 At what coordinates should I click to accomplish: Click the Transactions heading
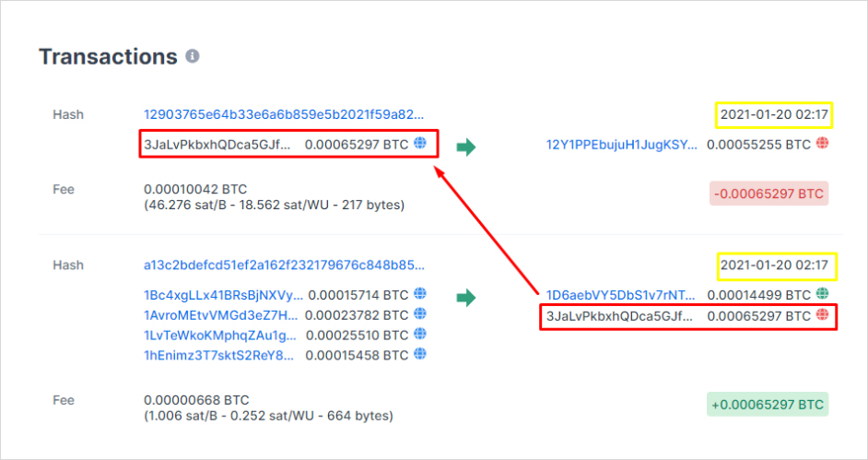click(108, 56)
